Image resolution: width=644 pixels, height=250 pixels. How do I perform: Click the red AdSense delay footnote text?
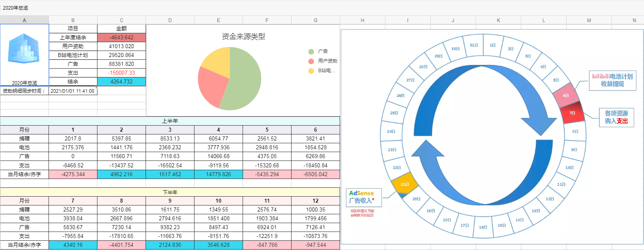[362, 213]
